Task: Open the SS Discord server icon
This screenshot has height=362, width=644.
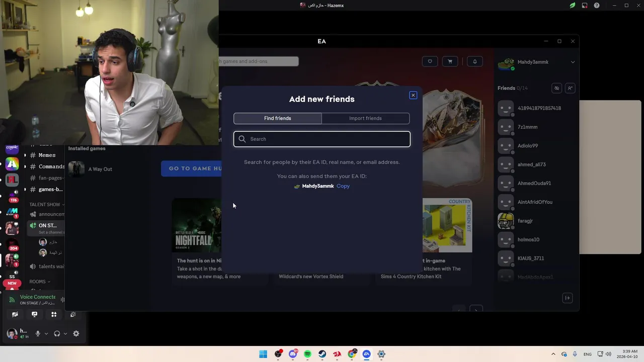Action: (x=12, y=277)
